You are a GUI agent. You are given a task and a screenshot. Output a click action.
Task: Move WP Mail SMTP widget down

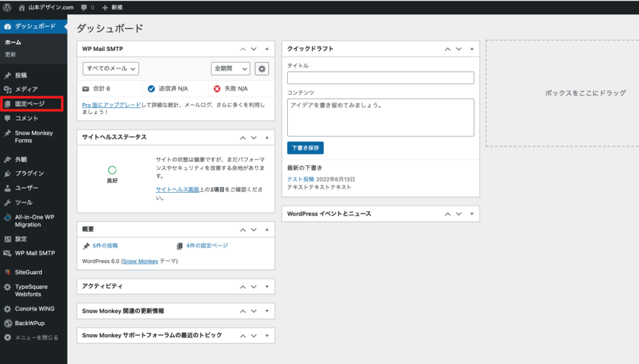coord(254,49)
